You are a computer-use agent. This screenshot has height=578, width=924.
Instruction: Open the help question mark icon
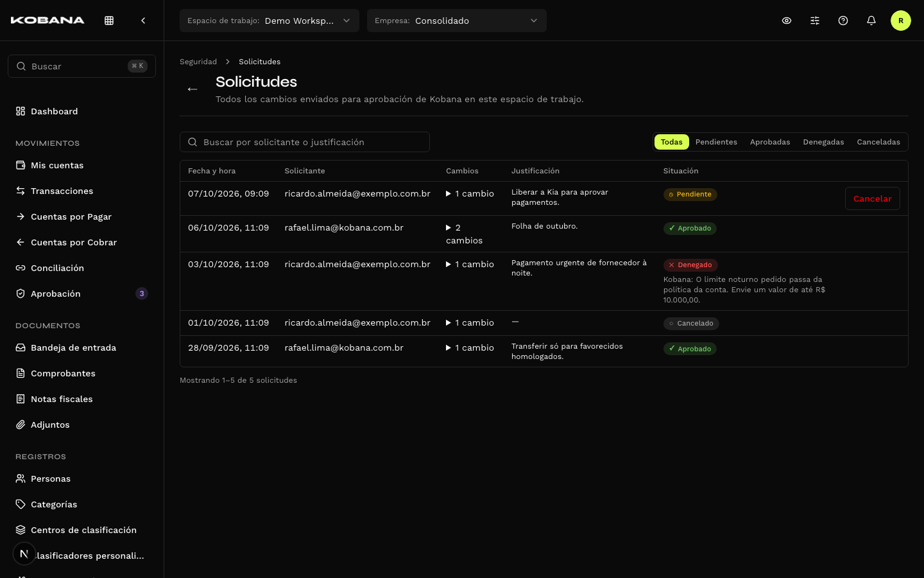(843, 21)
